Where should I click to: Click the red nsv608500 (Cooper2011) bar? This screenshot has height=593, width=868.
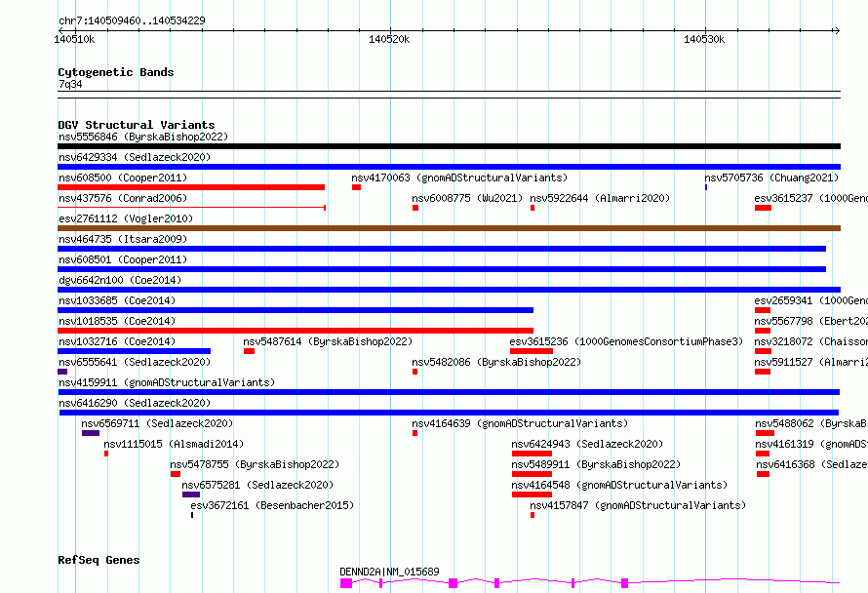click(191, 187)
